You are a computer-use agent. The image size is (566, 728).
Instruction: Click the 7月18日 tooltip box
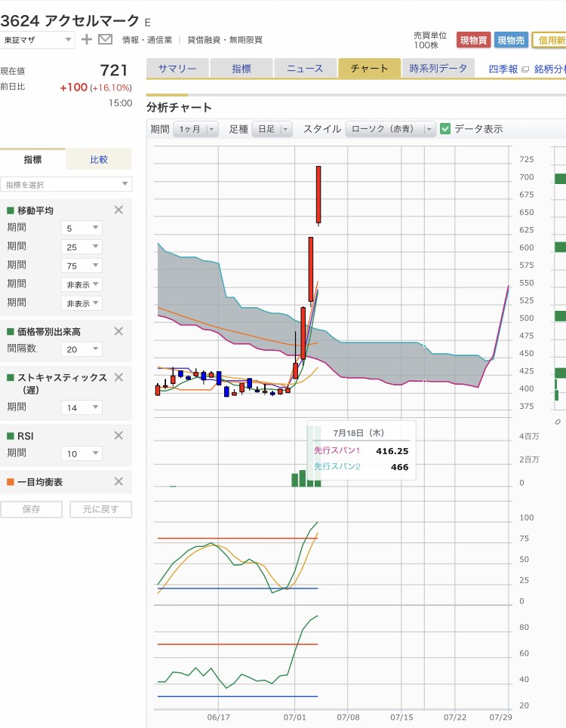(361, 450)
